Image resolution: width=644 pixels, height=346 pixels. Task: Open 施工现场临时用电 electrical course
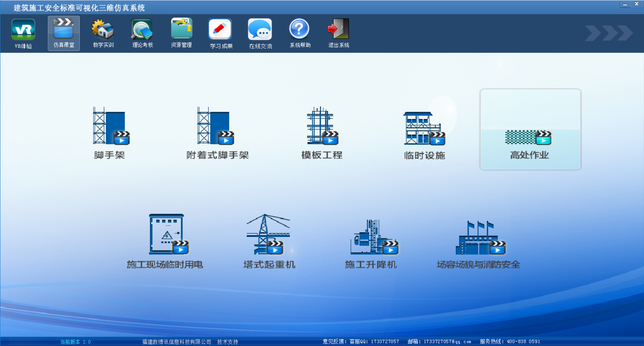point(167,240)
